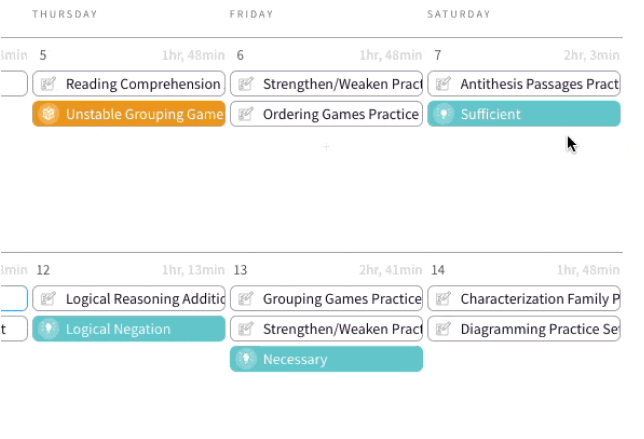644x439 pixels.
Task: Open Strengthen/Weaken Practice on Friday 6
Action: point(326,84)
